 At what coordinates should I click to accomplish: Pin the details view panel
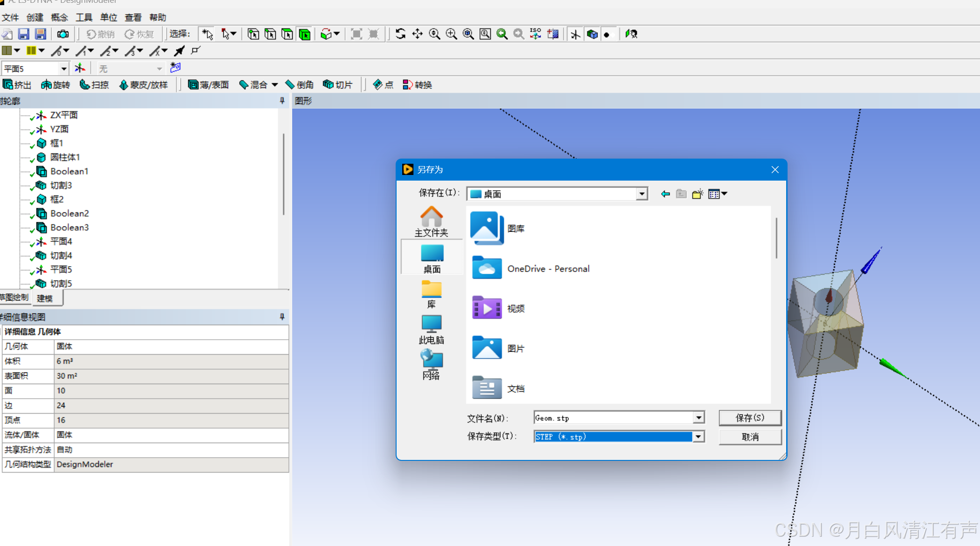coord(282,317)
